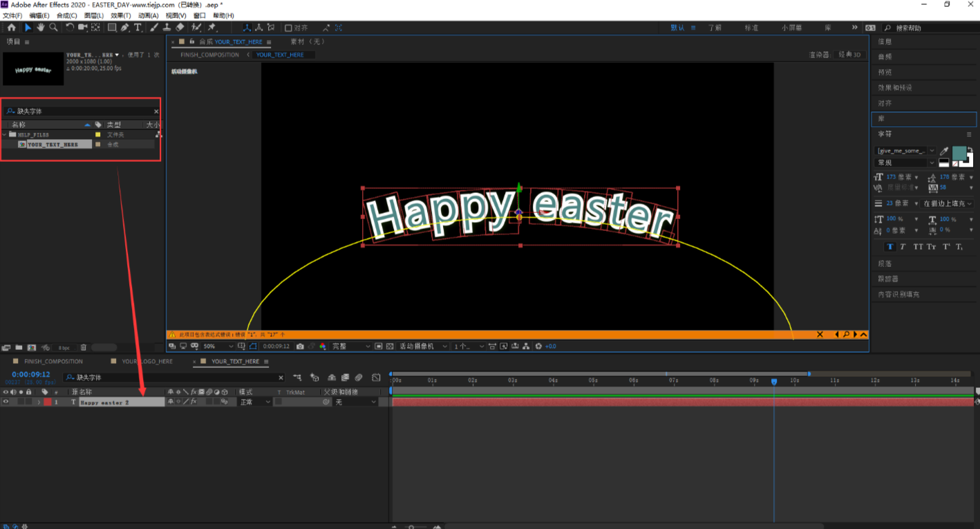Switch to the YOUR_LOGO_HERE timeline tab
This screenshot has height=529, width=980.
point(147,361)
